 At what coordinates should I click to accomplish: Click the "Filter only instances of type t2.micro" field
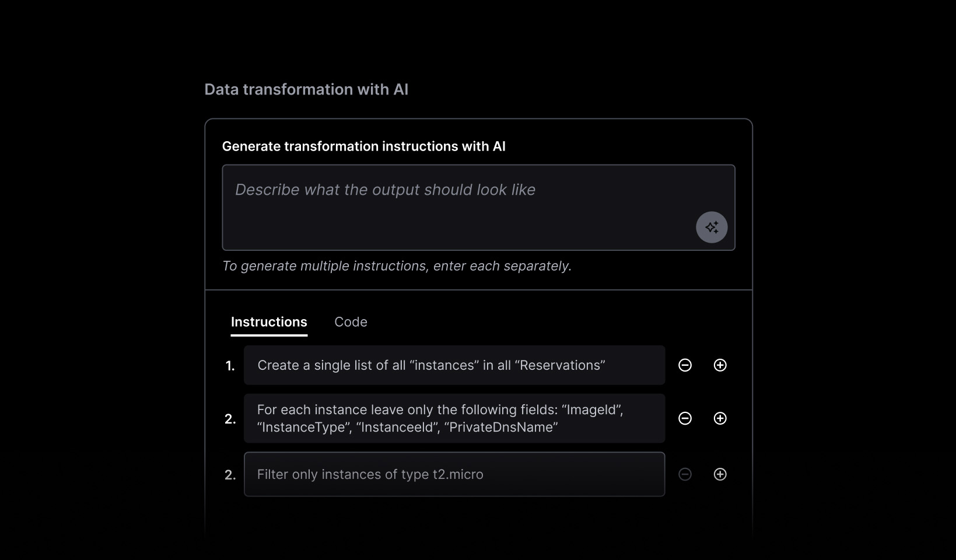click(454, 474)
